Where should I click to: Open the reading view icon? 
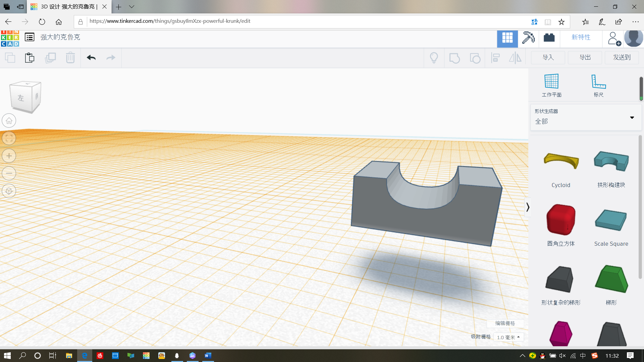tap(548, 22)
